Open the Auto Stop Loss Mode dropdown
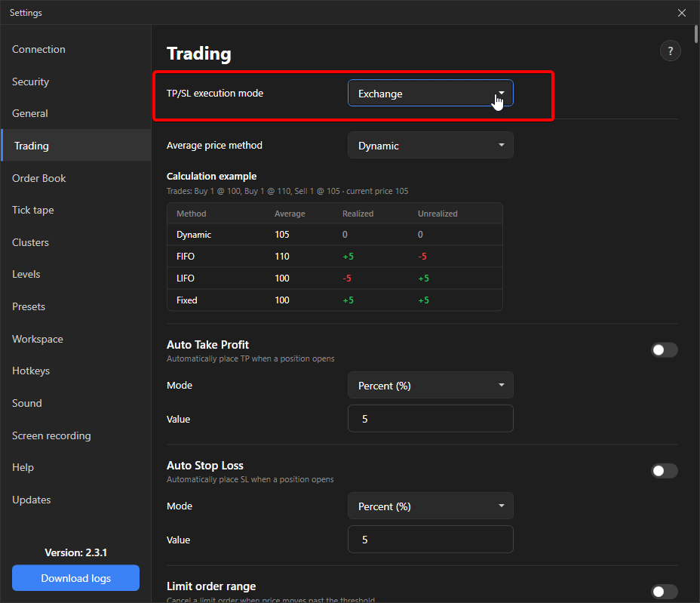Viewport: 700px width, 603px height. [x=431, y=506]
